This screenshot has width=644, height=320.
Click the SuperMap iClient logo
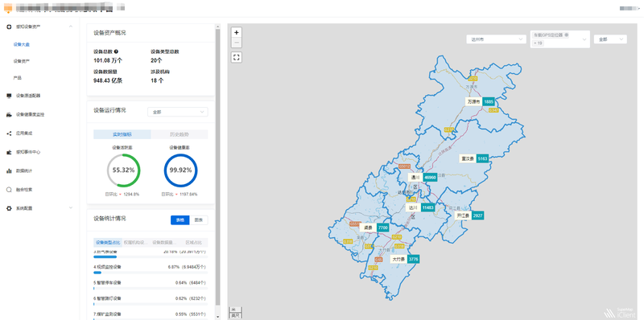(620, 313)
